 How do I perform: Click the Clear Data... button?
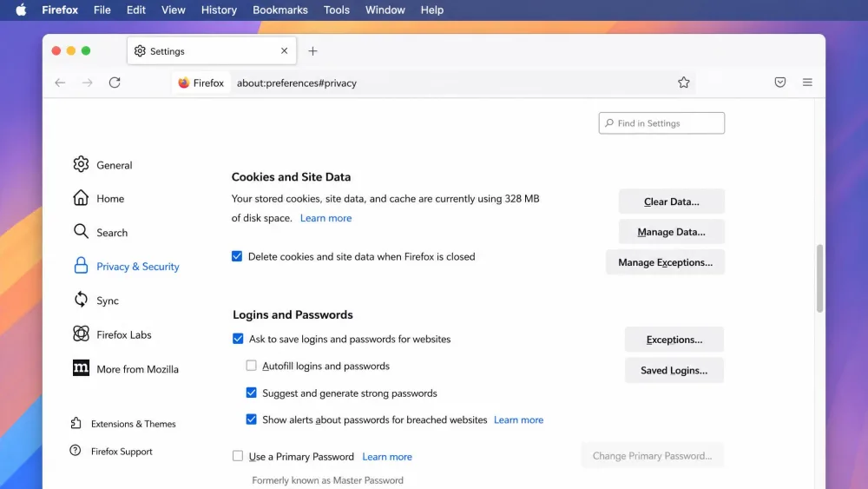[x=672, y=202]
